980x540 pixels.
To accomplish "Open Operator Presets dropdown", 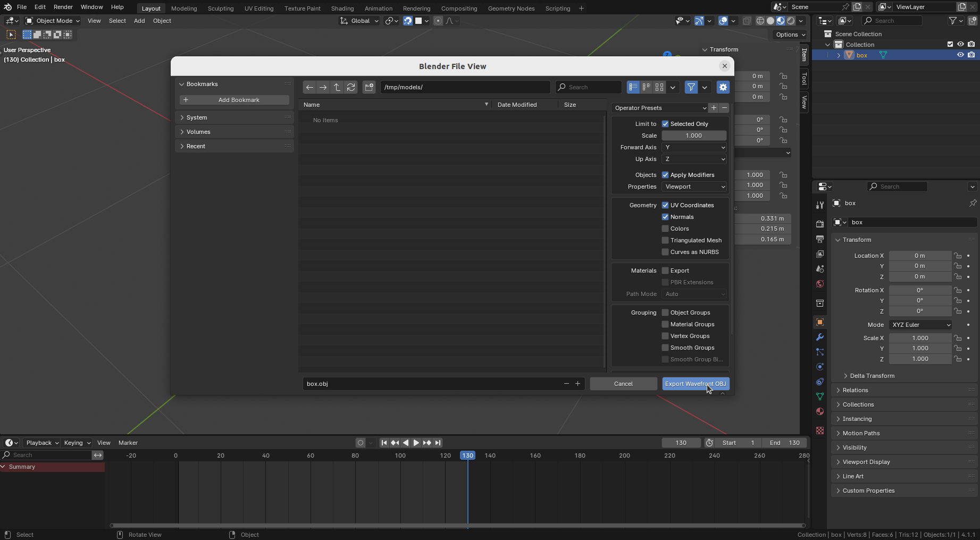I will 660,108.
